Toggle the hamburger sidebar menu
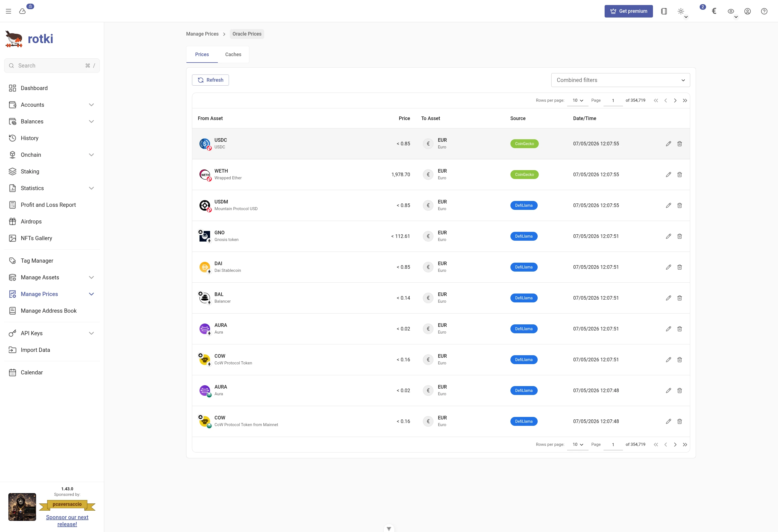 tap(8, 11)
